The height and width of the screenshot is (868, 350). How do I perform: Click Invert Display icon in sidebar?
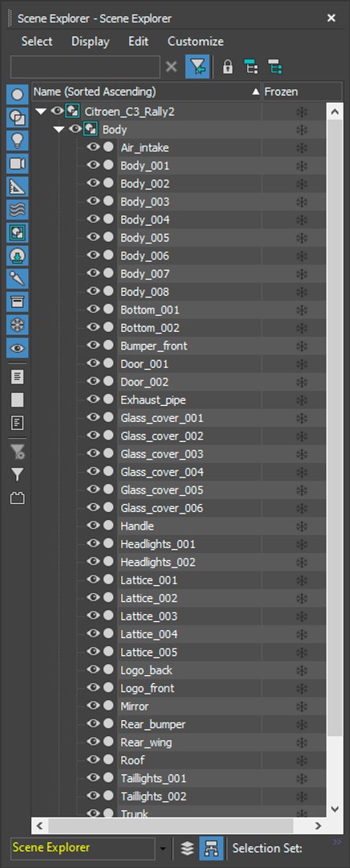[17, 424]
